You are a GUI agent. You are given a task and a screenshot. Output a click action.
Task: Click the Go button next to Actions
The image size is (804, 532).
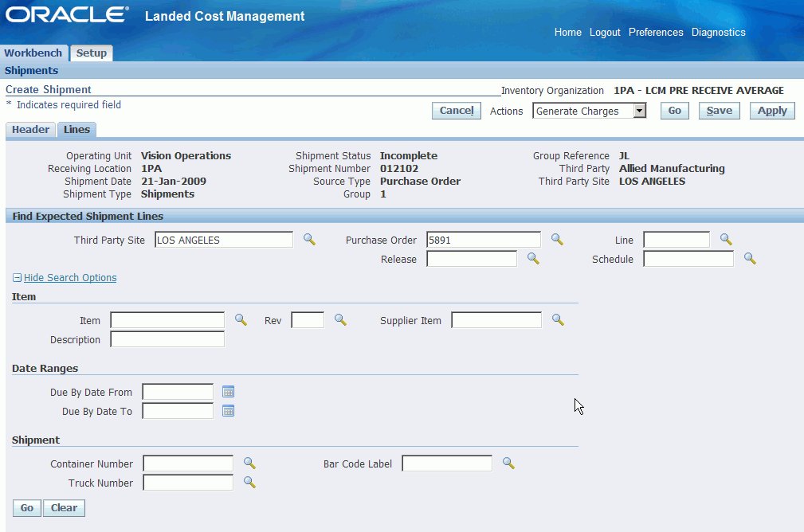pyautogui.click(x=675, y=111)
